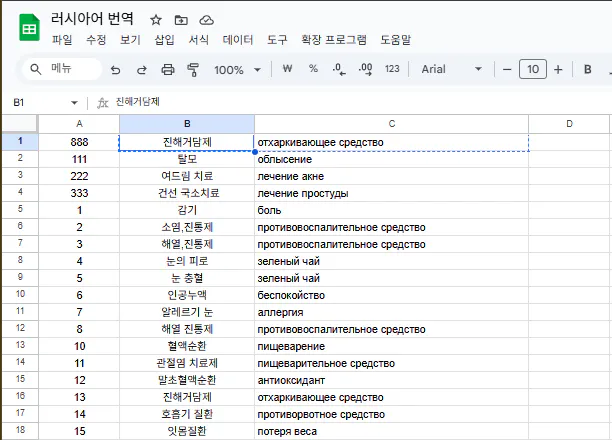612x440 pixels.
Task: Click cell containing 눈의 피로
Action: (187, 261)
